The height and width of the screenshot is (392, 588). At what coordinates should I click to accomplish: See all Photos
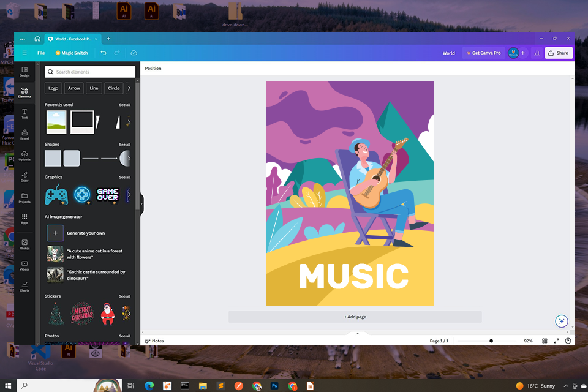point(125,336)
